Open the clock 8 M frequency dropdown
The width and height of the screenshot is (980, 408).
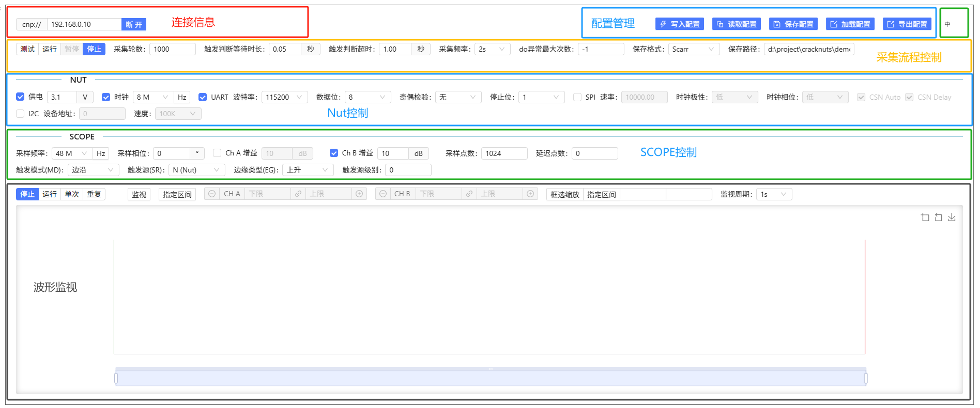point(154,97)
